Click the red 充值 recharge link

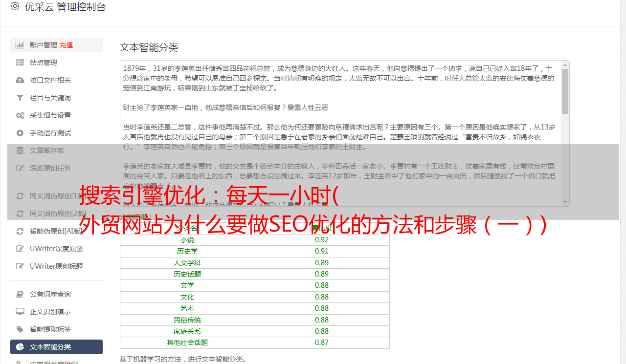click(67, 45)
